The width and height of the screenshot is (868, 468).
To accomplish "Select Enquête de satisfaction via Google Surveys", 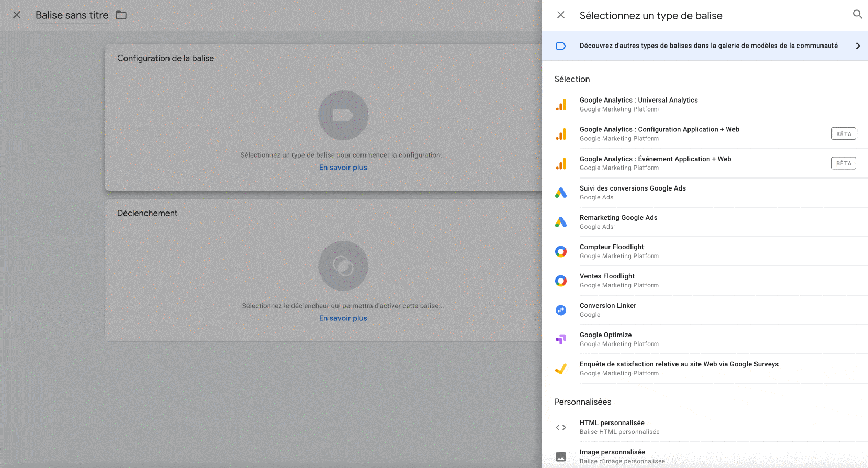I will coord(705,369).
